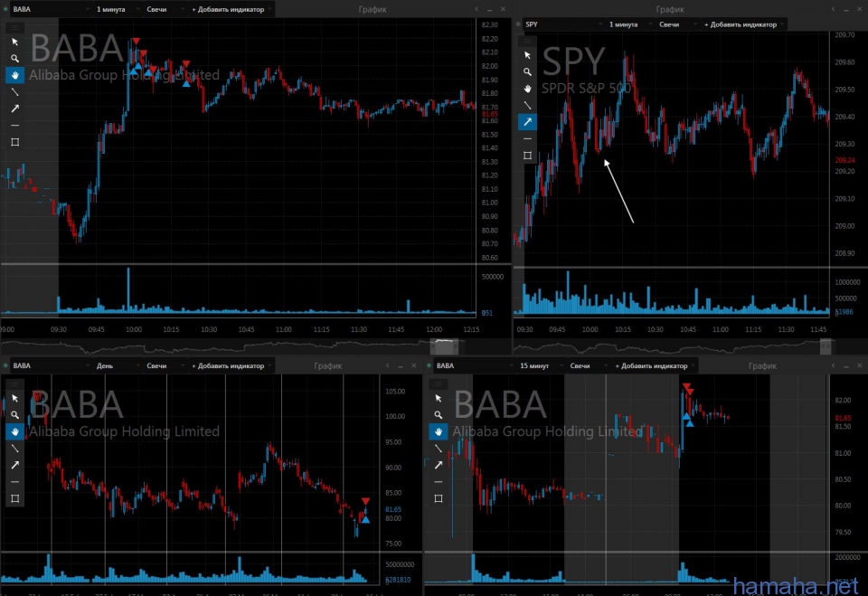Click 'Добавить индикатор' in the SPY chart
The image size is (868, 596).
pos(743,24)
